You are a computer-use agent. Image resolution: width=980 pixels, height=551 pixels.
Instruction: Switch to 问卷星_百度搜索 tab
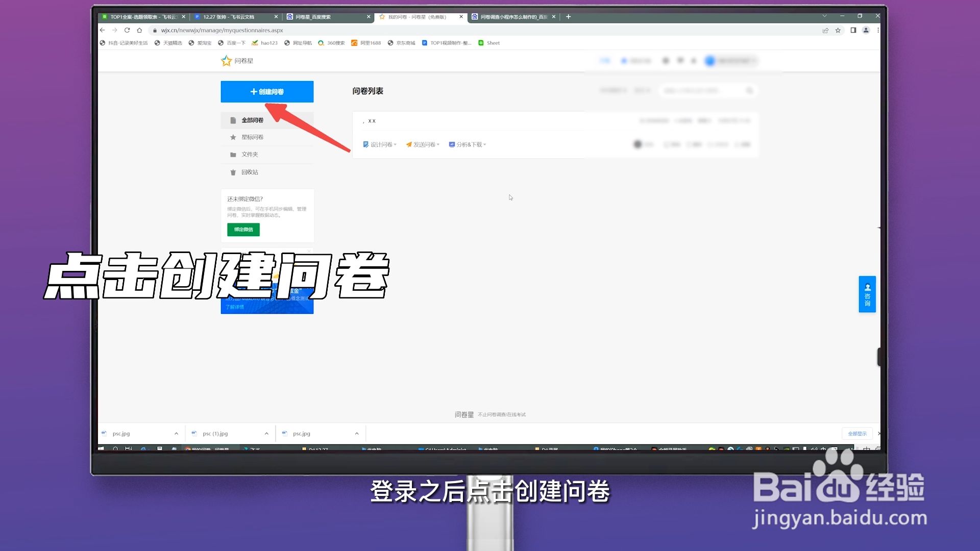pyautogui.click(x=328, y=17)
